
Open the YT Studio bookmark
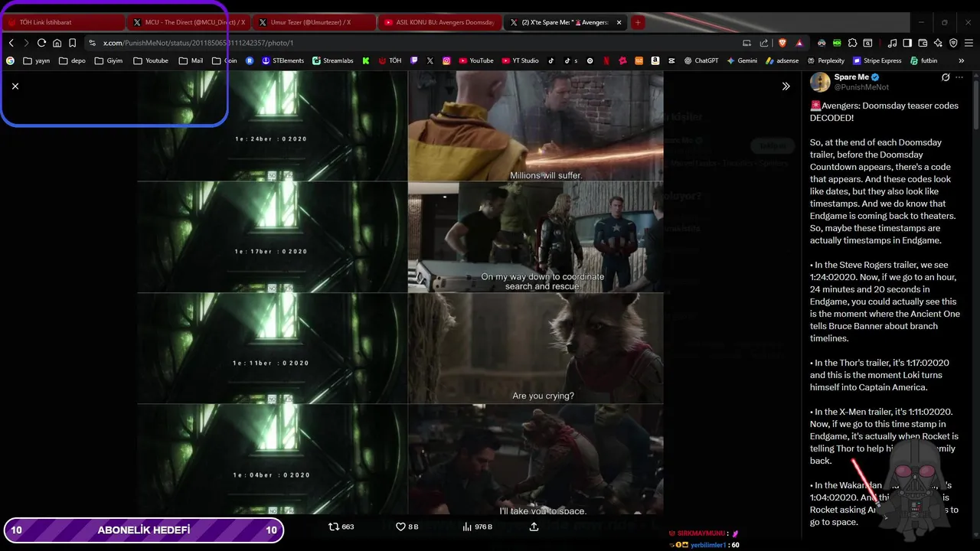[521, 60]
